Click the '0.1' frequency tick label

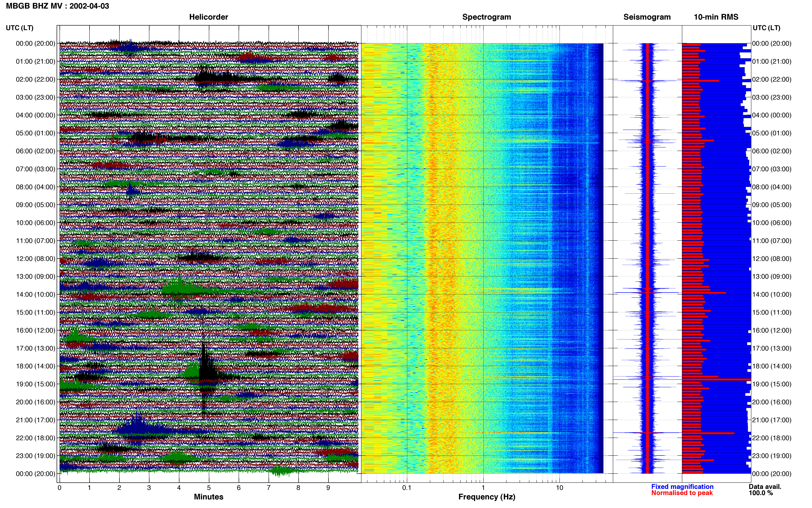coord(407,488)
